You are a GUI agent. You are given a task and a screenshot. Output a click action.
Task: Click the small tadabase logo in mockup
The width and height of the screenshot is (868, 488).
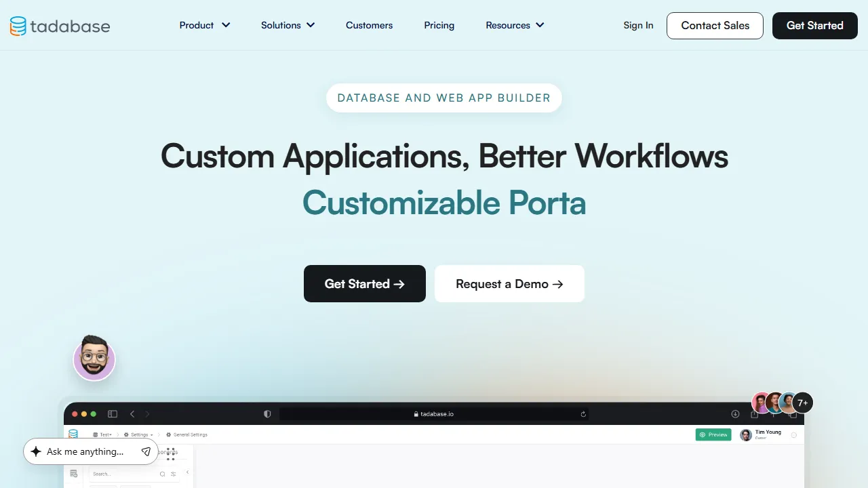coord(73,434)
